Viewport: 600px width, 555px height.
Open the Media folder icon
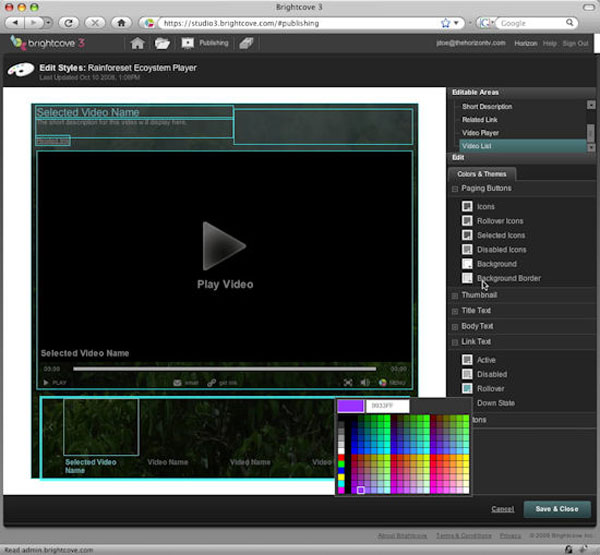162,43
